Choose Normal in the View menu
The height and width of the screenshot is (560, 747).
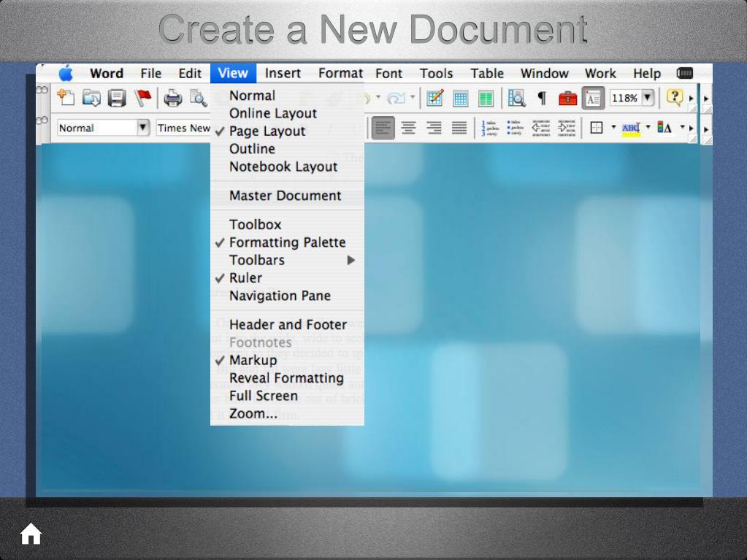click(287, 96)
